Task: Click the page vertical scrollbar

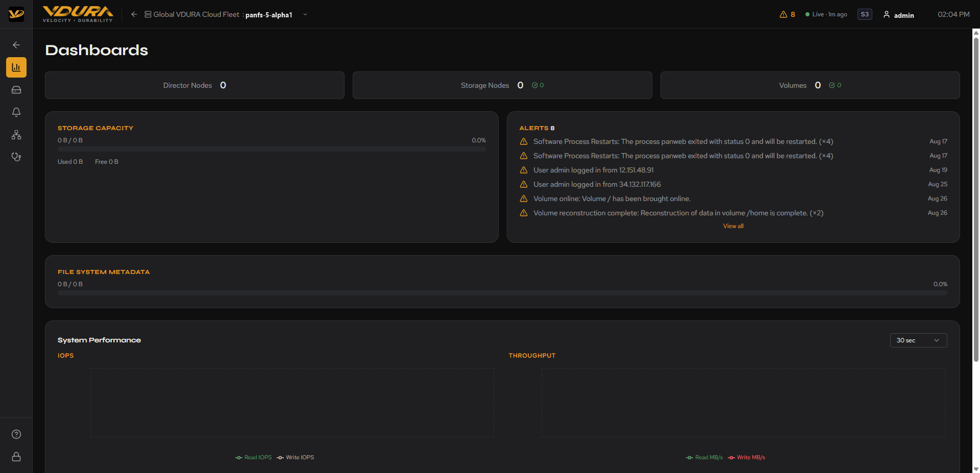Action: click(976, 199)
